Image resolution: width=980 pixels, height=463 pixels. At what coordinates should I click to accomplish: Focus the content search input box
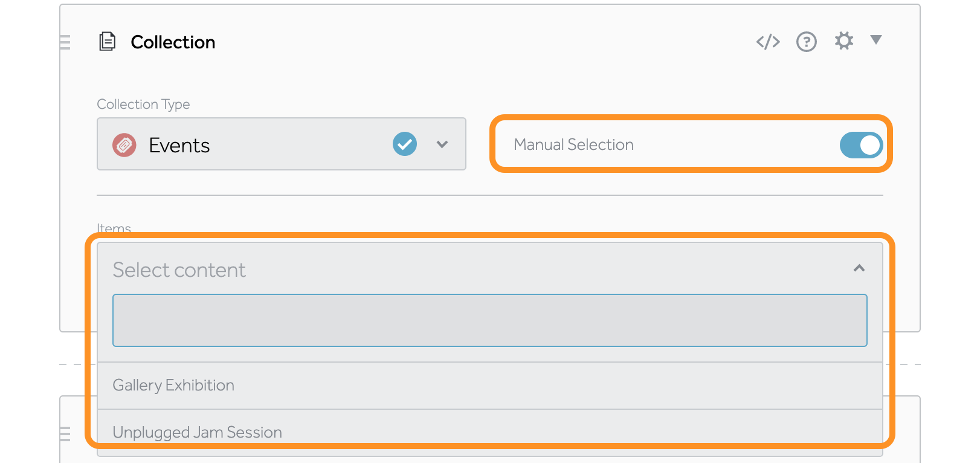(x=489, y=320)
